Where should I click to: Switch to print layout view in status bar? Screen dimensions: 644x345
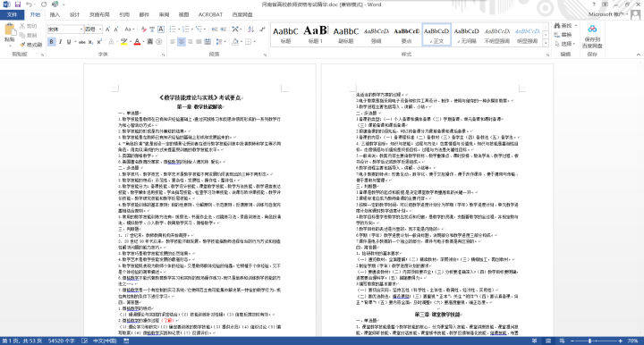coord(548,341)
